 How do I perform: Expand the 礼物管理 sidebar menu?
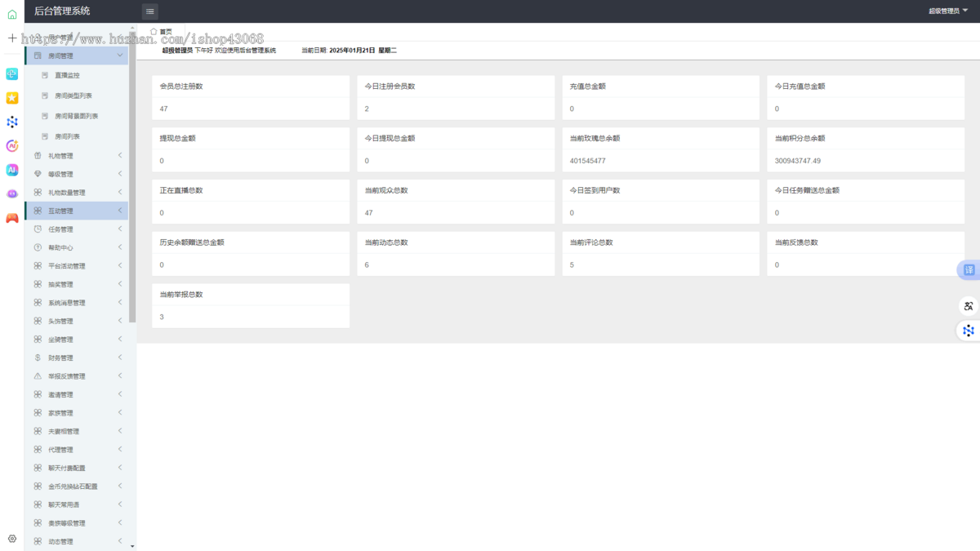[76, 156]
